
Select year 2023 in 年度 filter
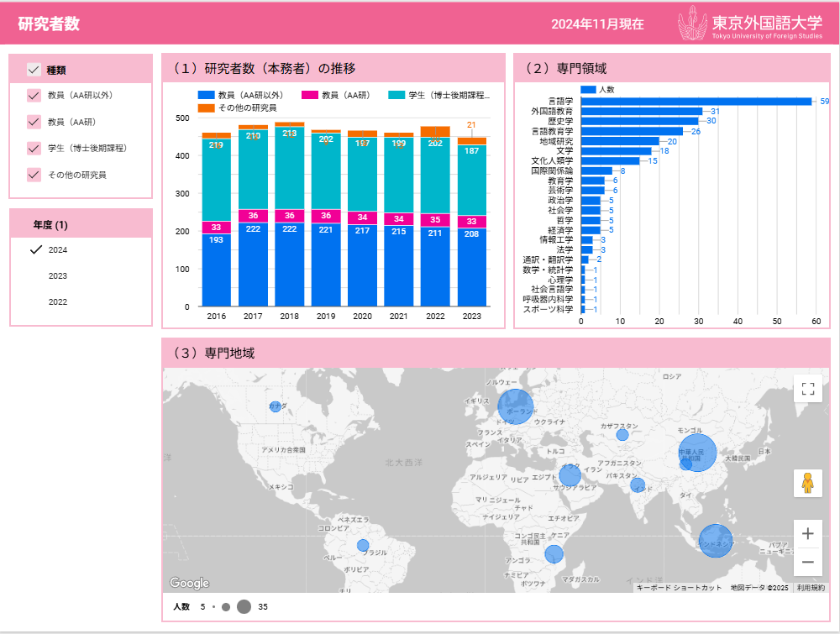pos(58,276)
